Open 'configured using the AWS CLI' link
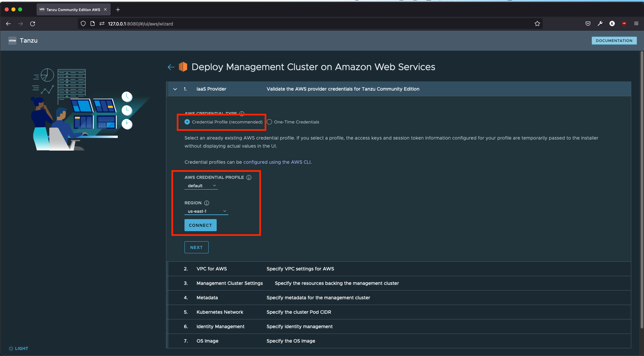 (x=277, y=162)
